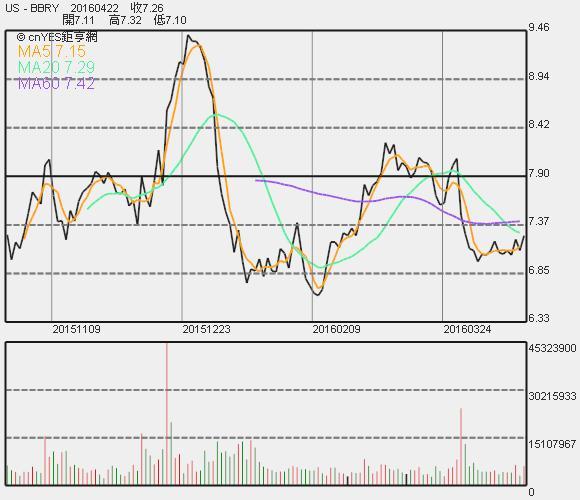Viewport: 580px width, 500px height.
Task: Click the cnYES copyright watermark
Action: point(57,37)
